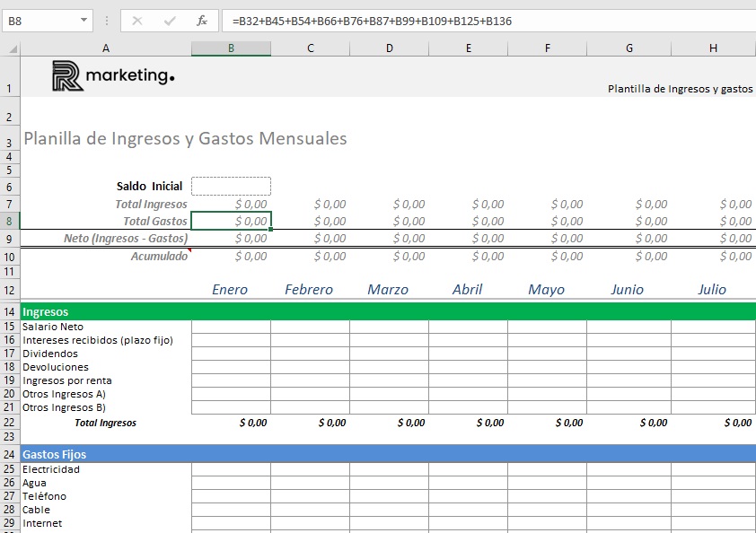Screen dimensions: 756x533
Task: Select row 24 header
Action: (x=10, y=454)
